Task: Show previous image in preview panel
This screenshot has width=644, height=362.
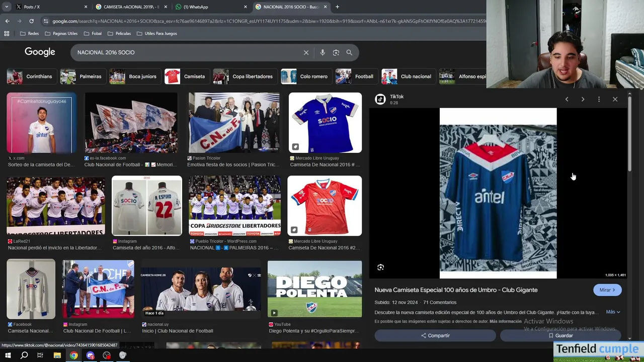Action: coord(567,99)
